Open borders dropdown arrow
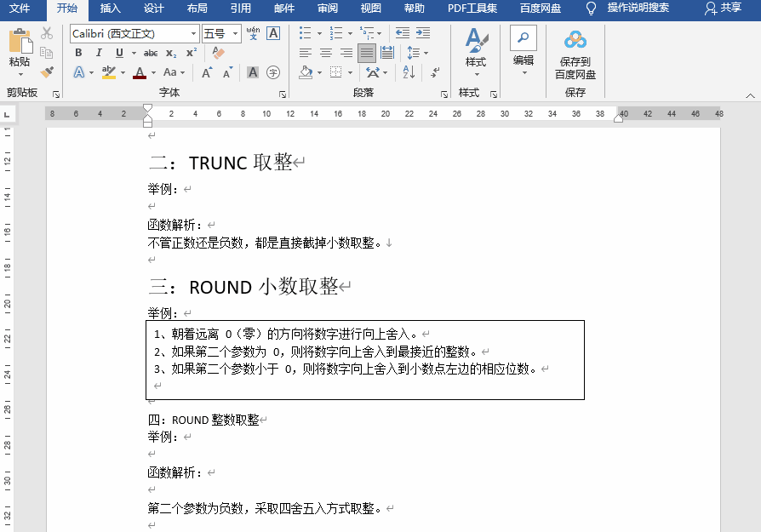The width and height of the screenshot is (761, 532). point(351,73)
